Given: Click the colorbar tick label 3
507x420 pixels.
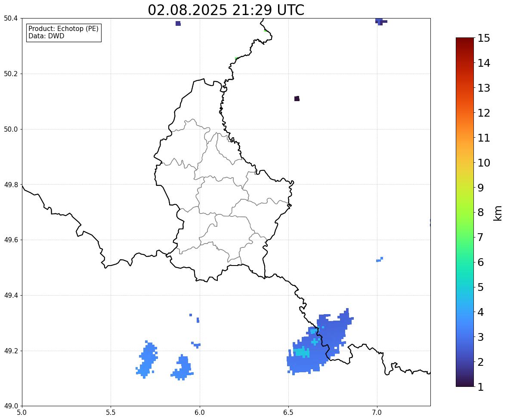Looking at the screenshot, I should [x=481, y=337].
